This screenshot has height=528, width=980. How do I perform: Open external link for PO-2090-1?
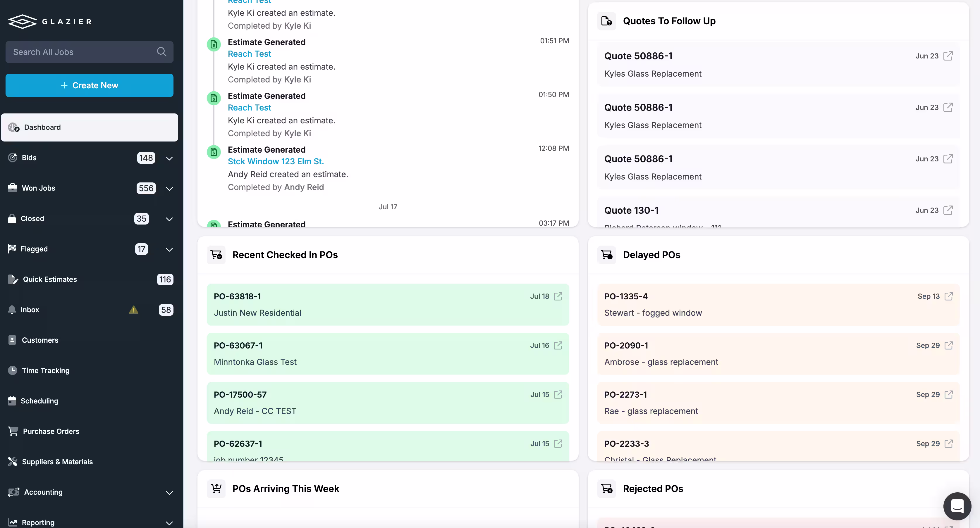pyautogui.click(x=948, y=345)
